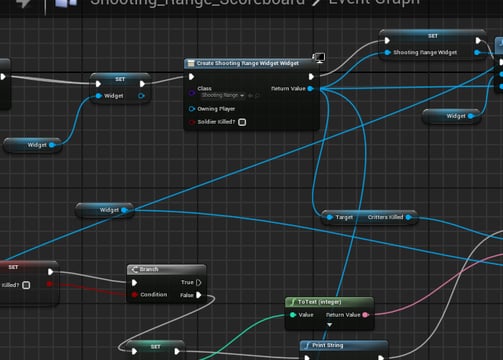Image resolution: width=503 pixels, height=360 pixels.
Task: Toggle the Killed? checkbox on red SET node
Action: pos(26,285)
